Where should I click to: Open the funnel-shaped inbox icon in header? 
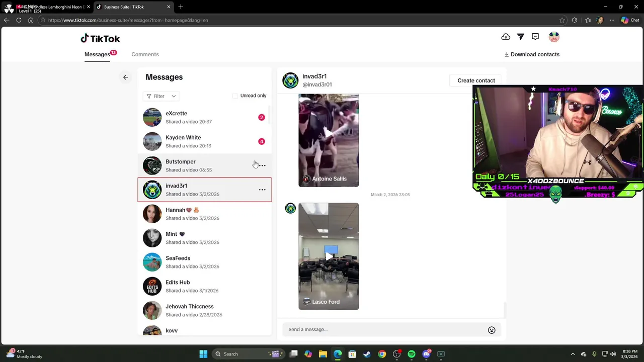(521, 37)
